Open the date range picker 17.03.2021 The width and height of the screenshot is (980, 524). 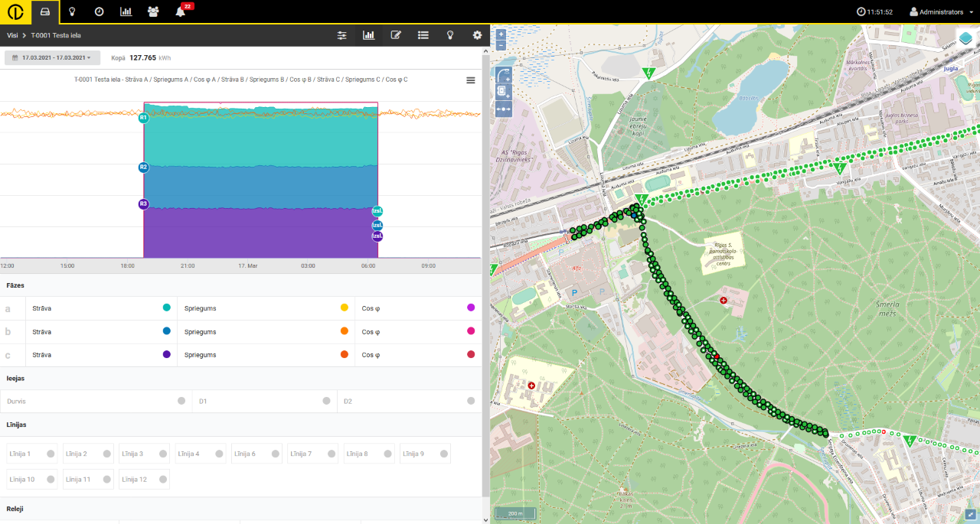[x=52, y=57]
